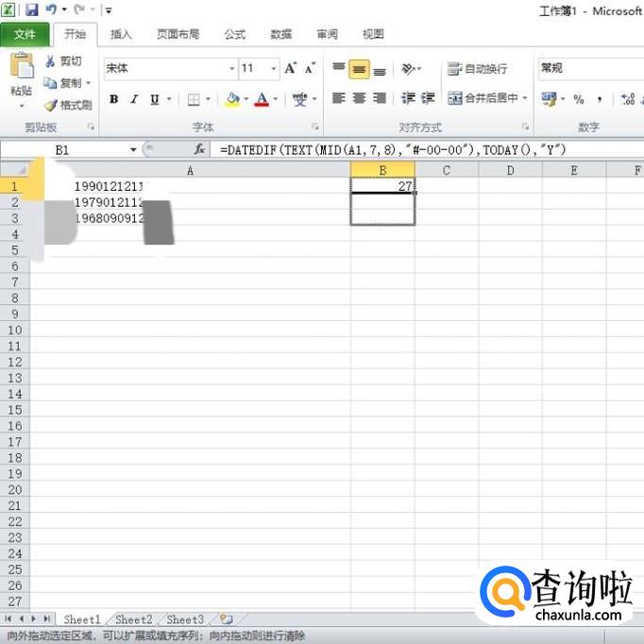Click the increase indent icon
644x644 pixels.
pyautogui.click(x=428, y=98)
